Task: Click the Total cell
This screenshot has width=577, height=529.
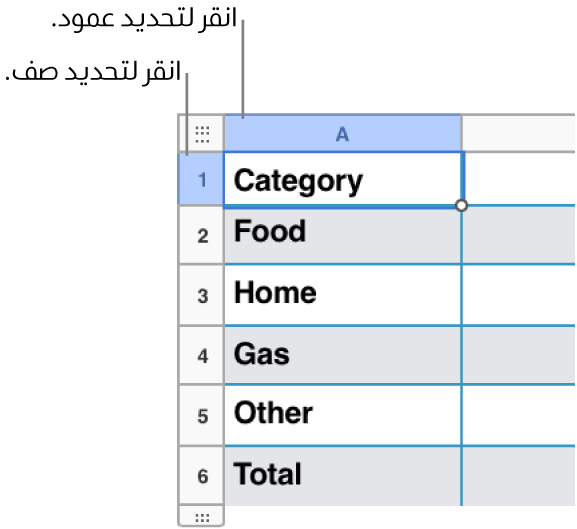Action: point(343,476)
